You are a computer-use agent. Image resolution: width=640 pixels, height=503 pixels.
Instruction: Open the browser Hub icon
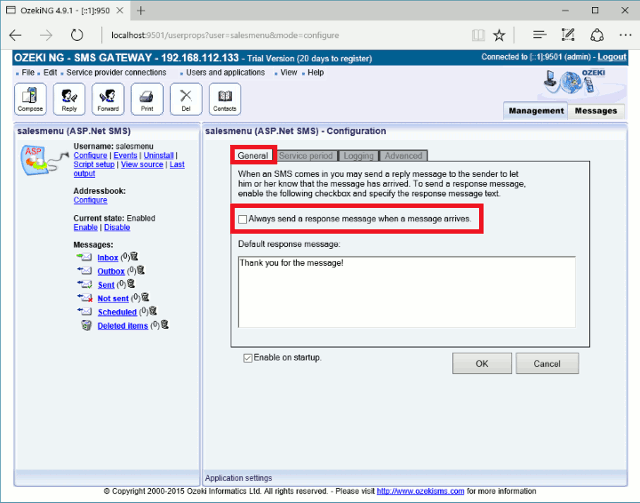click(540, 35)
